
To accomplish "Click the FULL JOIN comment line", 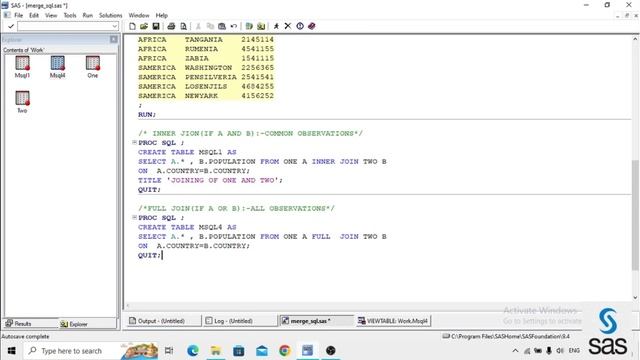I will click(236, 208).
